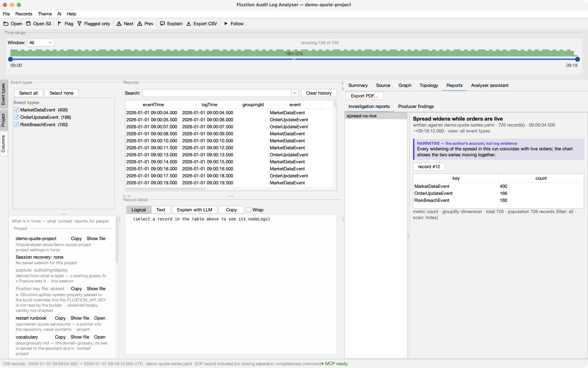Click the down arrow above Record detail
The height and width of the screenshot is (368, 588).
tap(129, 196)
